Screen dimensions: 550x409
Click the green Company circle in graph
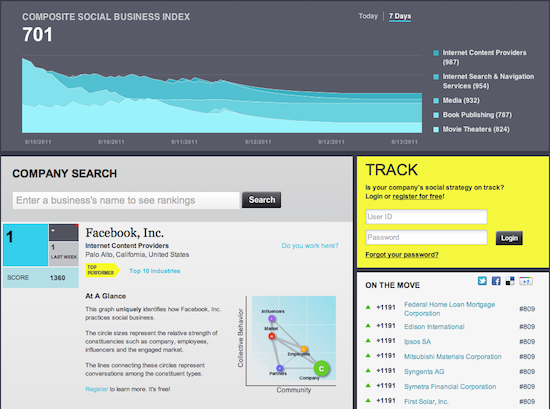click(x=321, y=368)
